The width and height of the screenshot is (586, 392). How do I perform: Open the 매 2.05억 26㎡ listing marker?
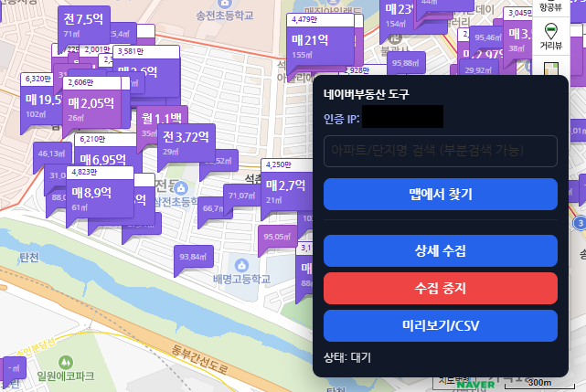(x=91, y=108)
